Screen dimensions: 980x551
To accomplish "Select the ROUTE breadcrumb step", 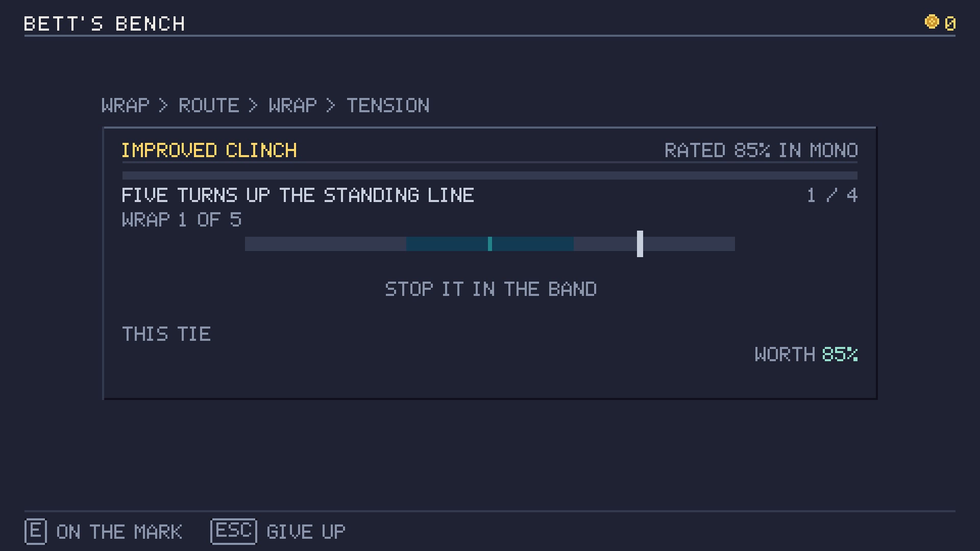I will click(209, 106).
